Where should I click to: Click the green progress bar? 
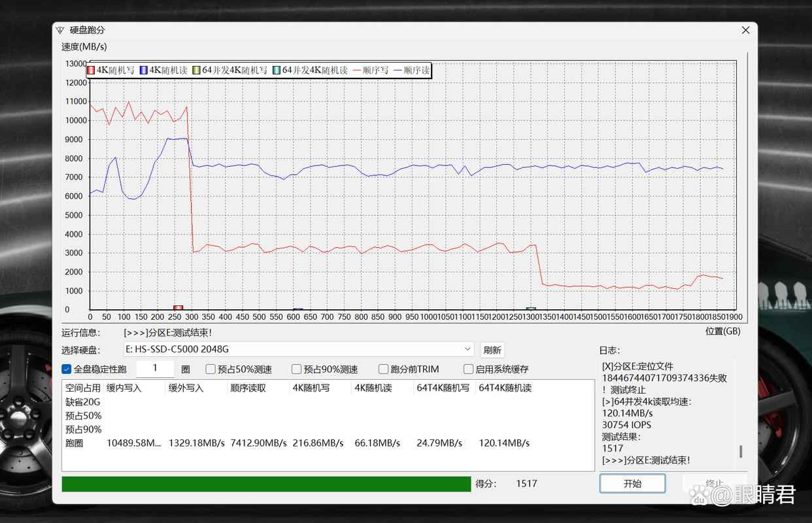click(266, 484)
